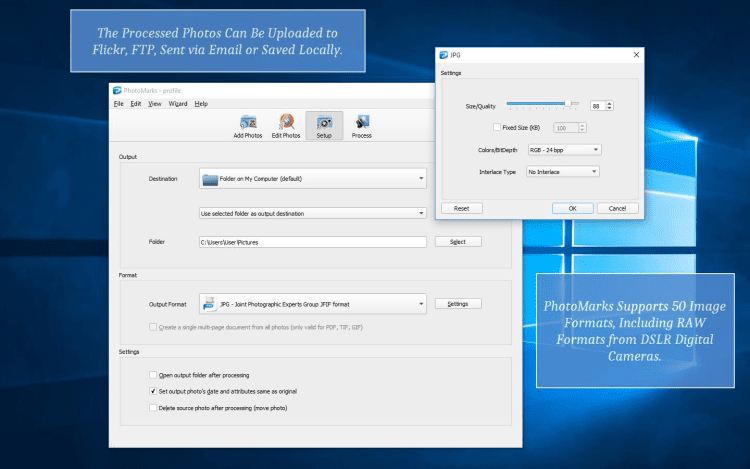
Task: Close the JPG dialog window
Action: pyautogui.click(x=636, y=55)
